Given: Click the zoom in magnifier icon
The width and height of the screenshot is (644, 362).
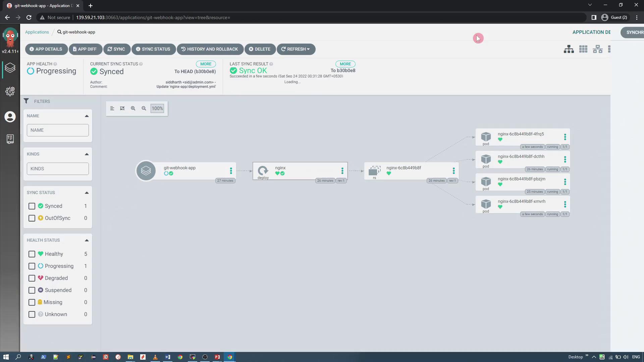Looking at the screenshot, I should pos(133,108).
